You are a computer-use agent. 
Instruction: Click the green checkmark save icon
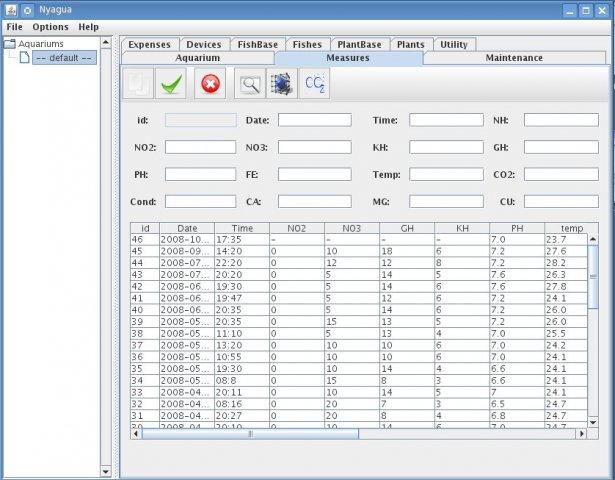coord(172,84)
